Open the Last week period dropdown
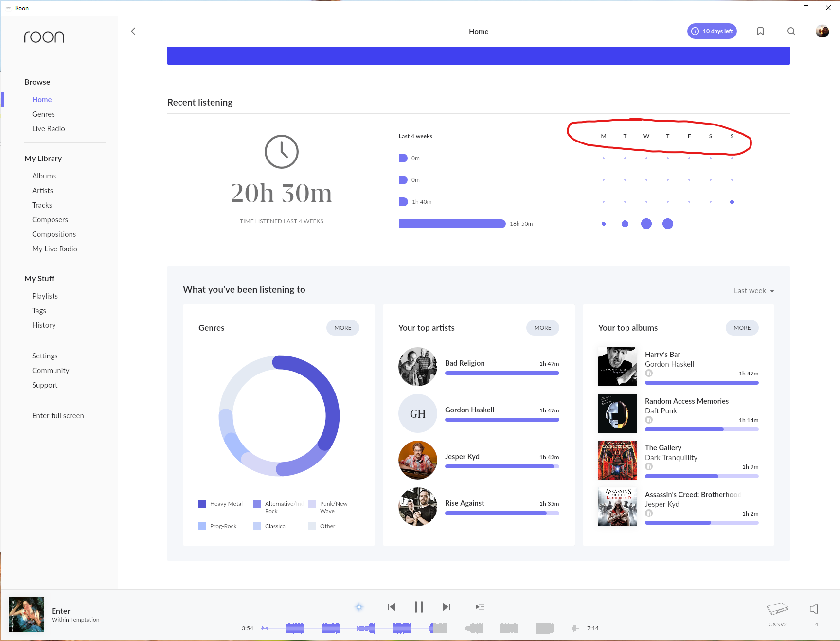The width and height of the screenshot is (840, 641). coord(754,291)
